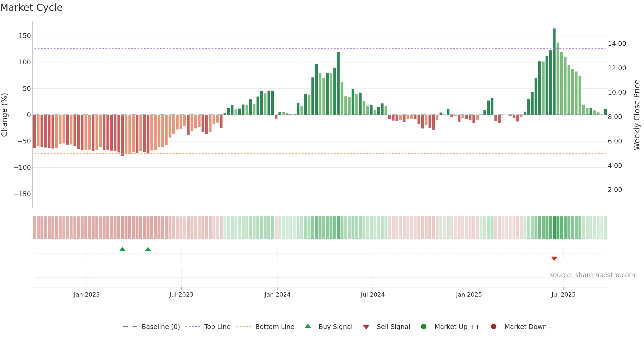
Task: Click the 150 change axis tick
Action: (x=25, y=36)
